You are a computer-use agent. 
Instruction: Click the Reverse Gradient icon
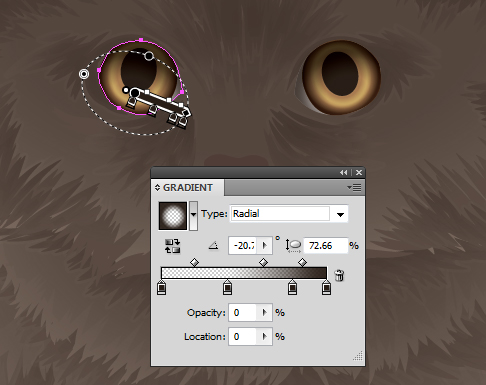[172, 246]
